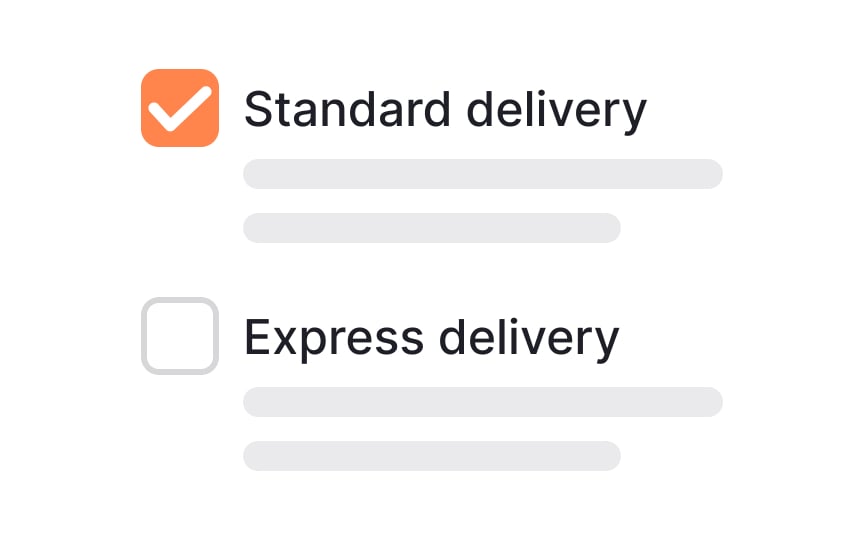Click the Express delivery label text
The height and width of the screenshot is (540, 864).
pos(431,337)
